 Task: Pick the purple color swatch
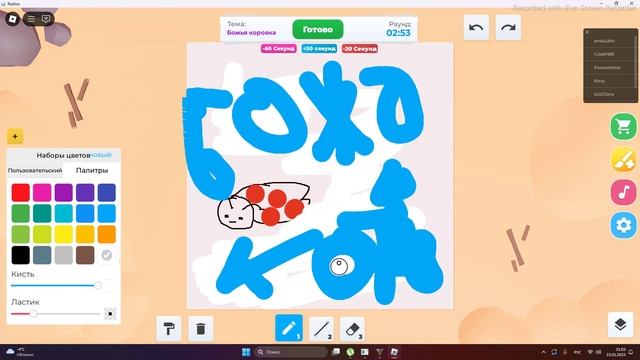point(64,193)
